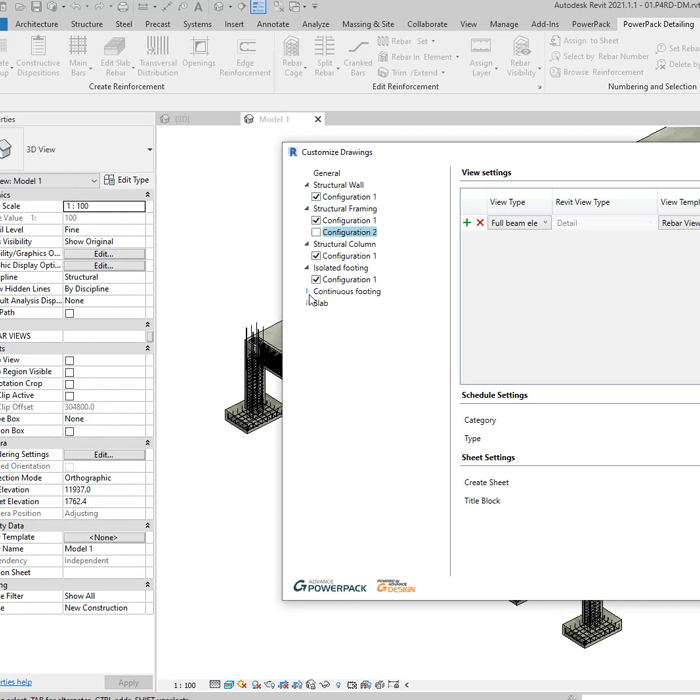700x700 pixels.
Task: Click the Eye Elevation 11937.0 value
Action: tap(104, 490)
